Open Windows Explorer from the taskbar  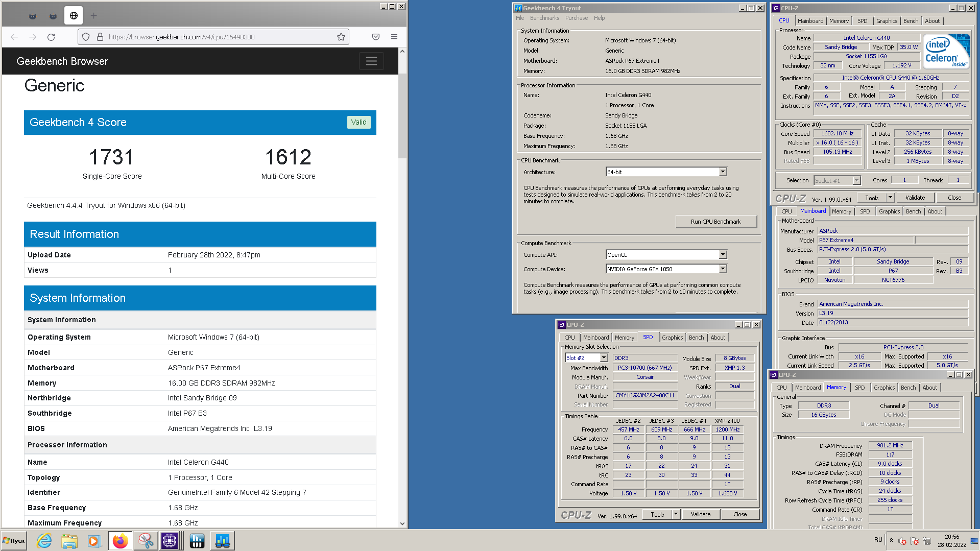click(69, 541)
